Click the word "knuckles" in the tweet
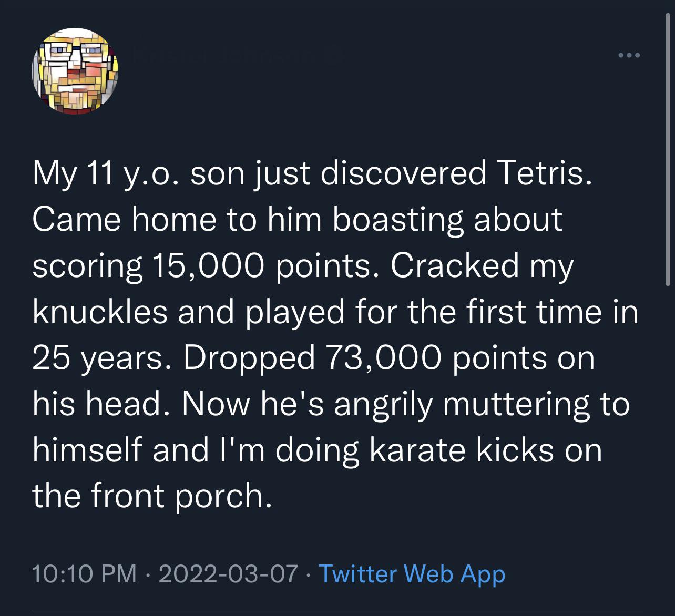Viewport: 675px width, 616px height. click(x=100, y=312)
